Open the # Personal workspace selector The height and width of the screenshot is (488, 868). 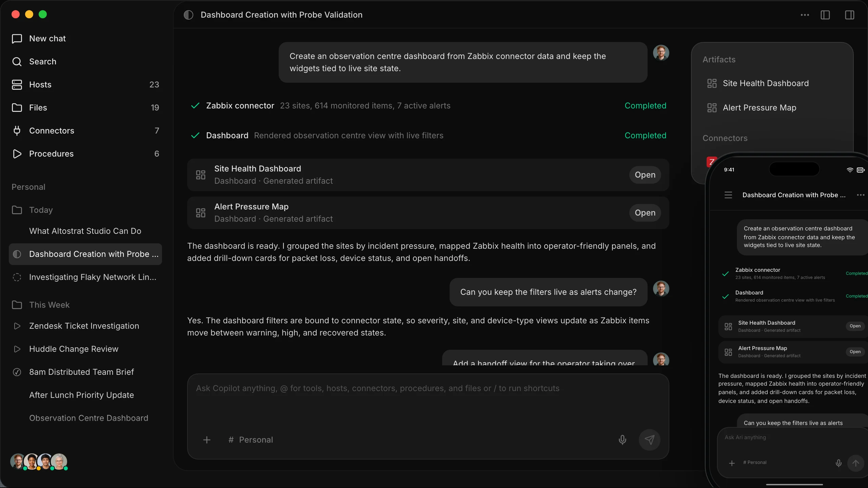(x=251, y=440)
